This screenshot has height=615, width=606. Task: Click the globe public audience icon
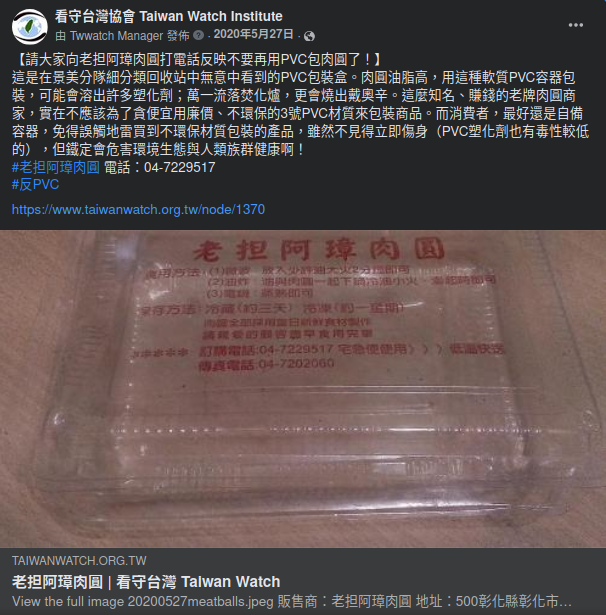click(309, 36)
